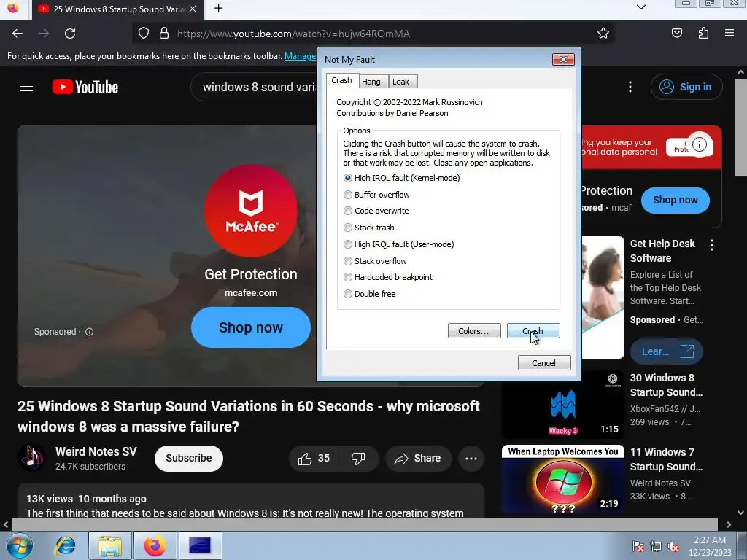This screenshot has width=747, height=560.
Task: Click the sidebar ad info circle icon
Action: (700, 144)
